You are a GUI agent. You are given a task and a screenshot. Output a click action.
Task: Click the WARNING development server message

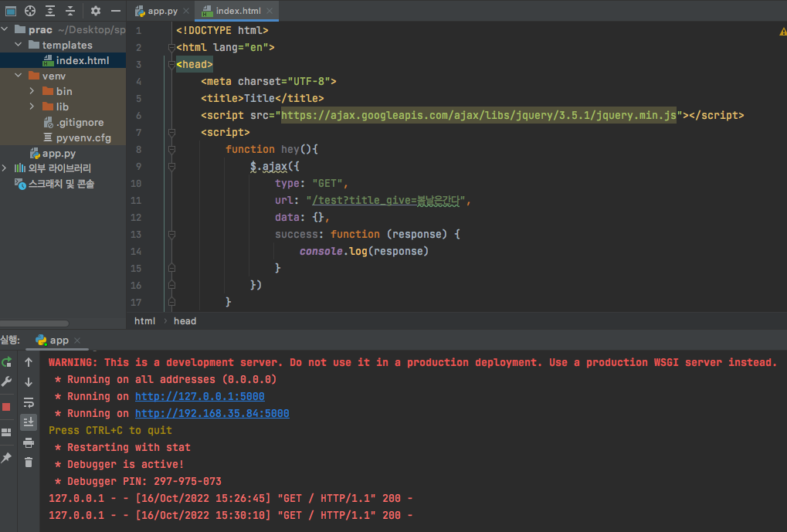tap(412, 362)
